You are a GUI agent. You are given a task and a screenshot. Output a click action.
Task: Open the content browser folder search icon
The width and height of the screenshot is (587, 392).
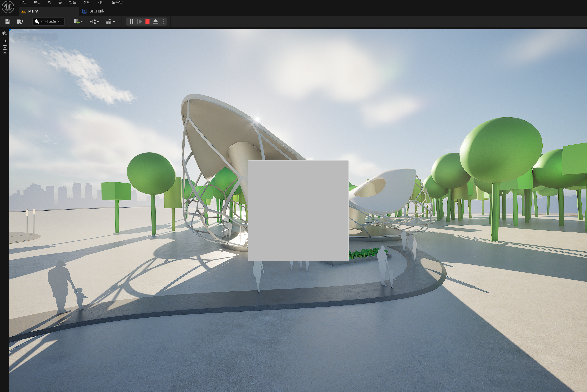pos(20,22)
